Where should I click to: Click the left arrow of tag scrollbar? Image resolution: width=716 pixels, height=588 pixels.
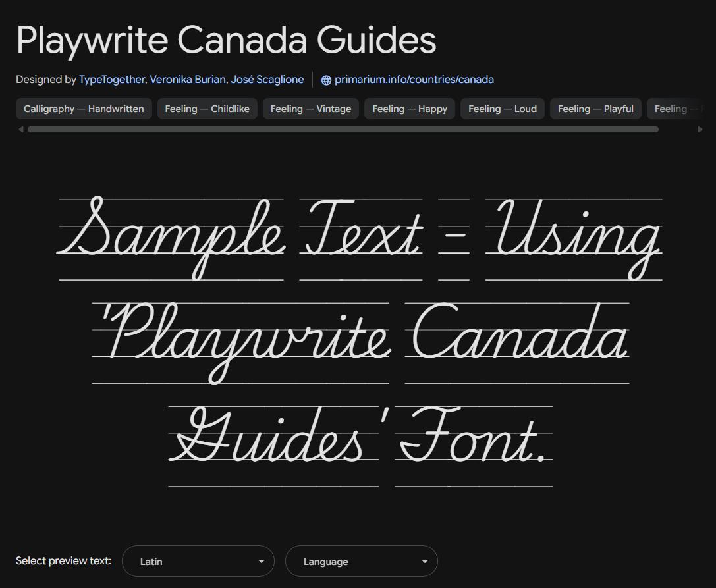[x=20, y=130]
